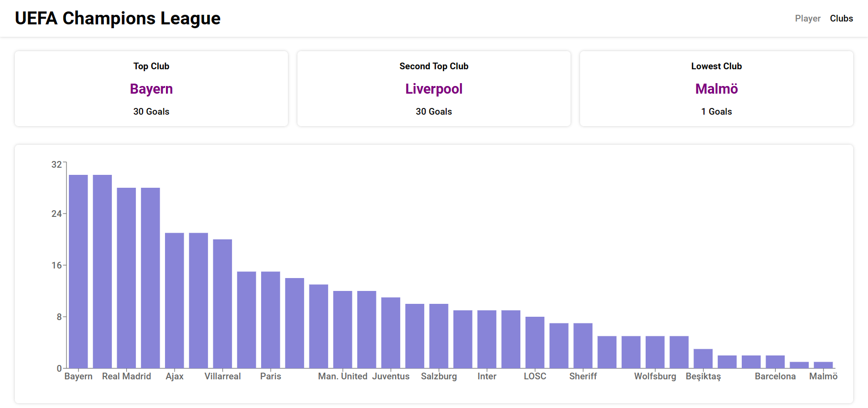Click the purple Malmö name in Lowest Club card
The height and width of the screenshot is (408, 868).
pos(716,89)
